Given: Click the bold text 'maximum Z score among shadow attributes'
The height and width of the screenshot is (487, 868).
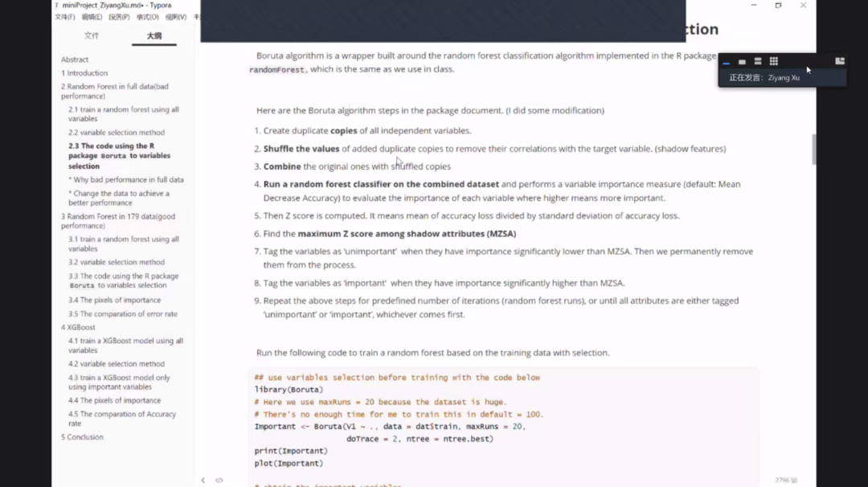Looking at the screenshot, I should (407, 234).
